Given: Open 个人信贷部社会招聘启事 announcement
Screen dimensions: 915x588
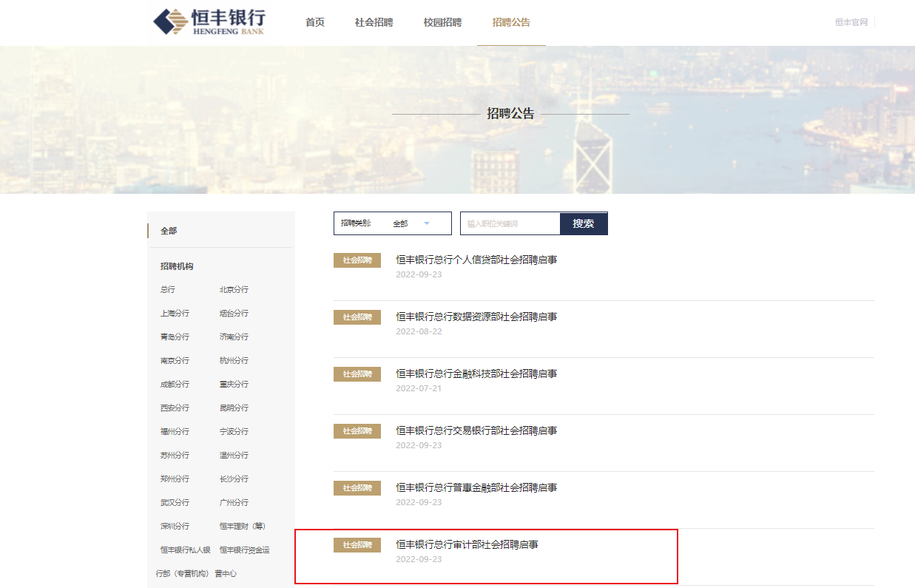Looking at the screenshot, I should click(x=476, y=260).
